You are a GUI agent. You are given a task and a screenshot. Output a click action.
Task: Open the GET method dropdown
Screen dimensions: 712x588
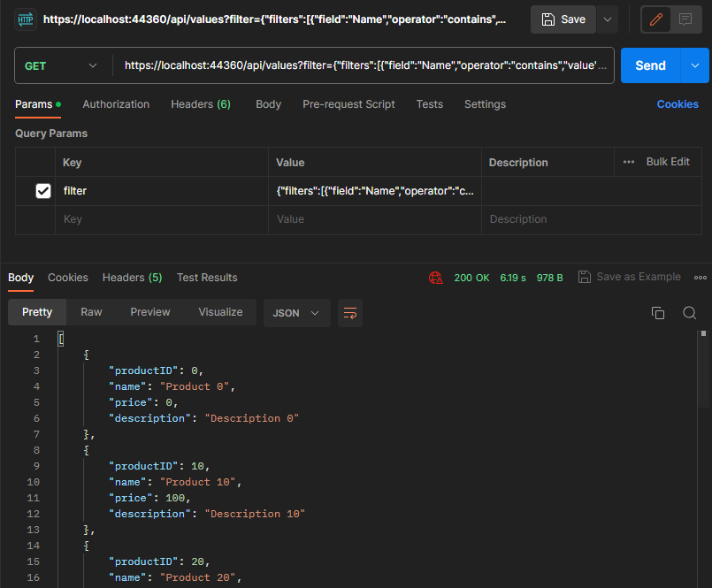(x=61, y=65)
